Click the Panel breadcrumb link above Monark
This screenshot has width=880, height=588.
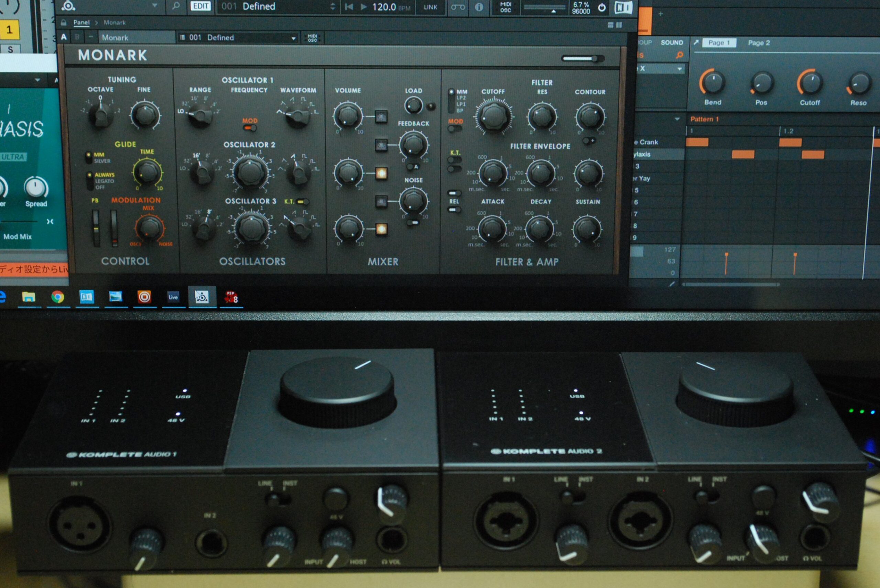tap(81, 23)
